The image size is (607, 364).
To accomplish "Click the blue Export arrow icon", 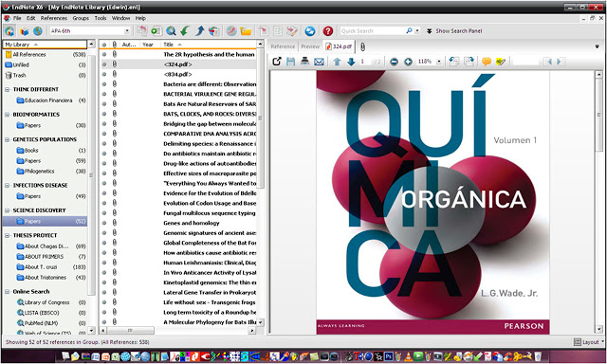I will (x=199, y=31).
